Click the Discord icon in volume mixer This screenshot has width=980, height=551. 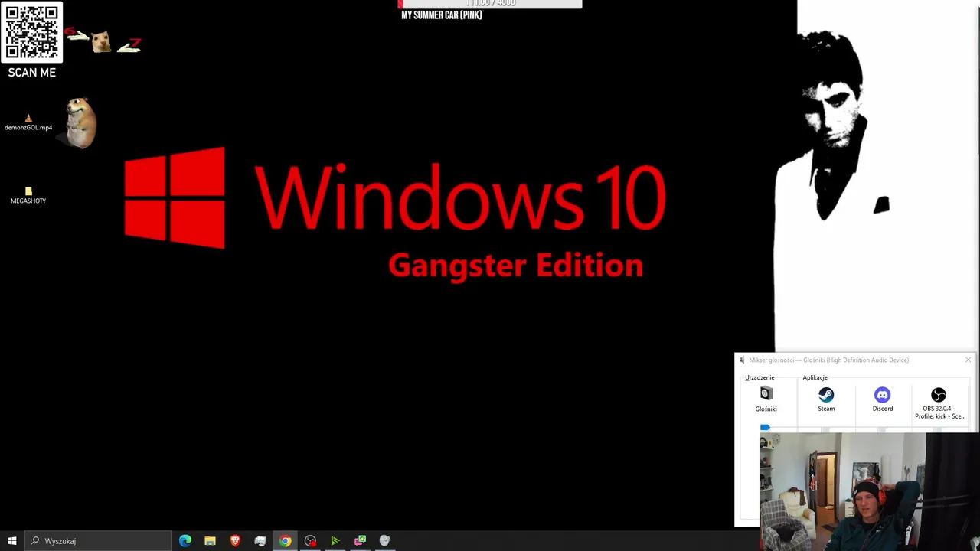pyautogui.click(x=883, y=394)
